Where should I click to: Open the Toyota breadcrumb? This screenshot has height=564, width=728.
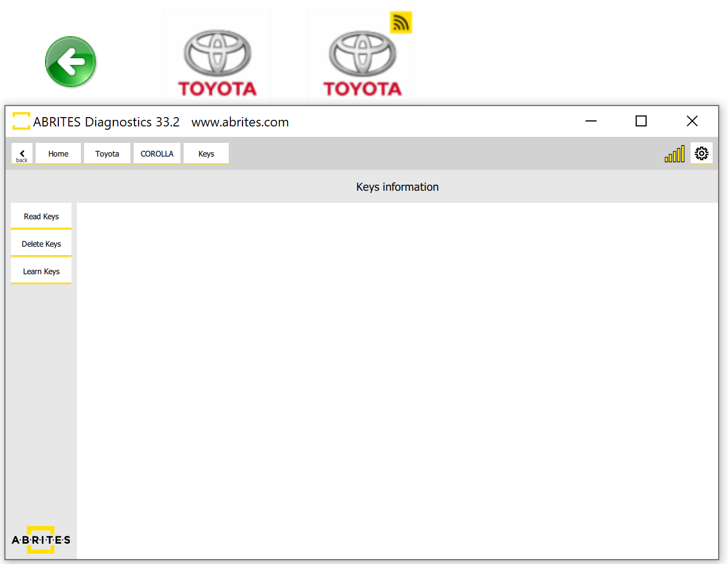(107, 154)
